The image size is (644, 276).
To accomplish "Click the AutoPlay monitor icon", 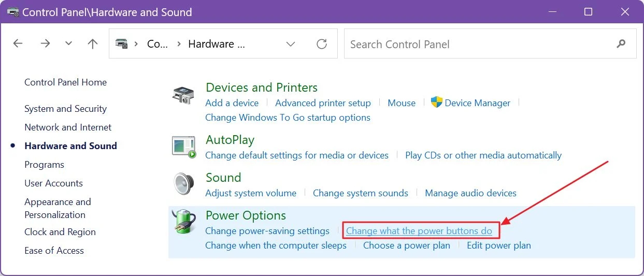I will [x=184, y=147].
